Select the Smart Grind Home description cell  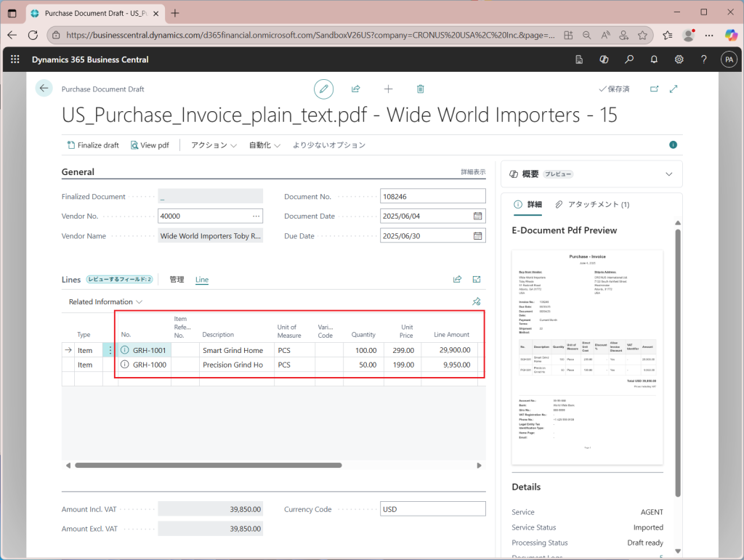pos(237,350)
